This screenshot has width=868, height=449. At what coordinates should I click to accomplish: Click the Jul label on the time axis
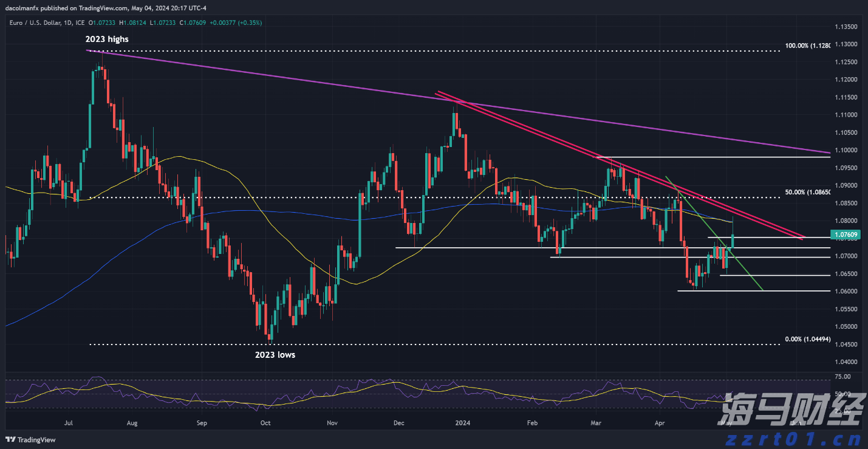69,422
